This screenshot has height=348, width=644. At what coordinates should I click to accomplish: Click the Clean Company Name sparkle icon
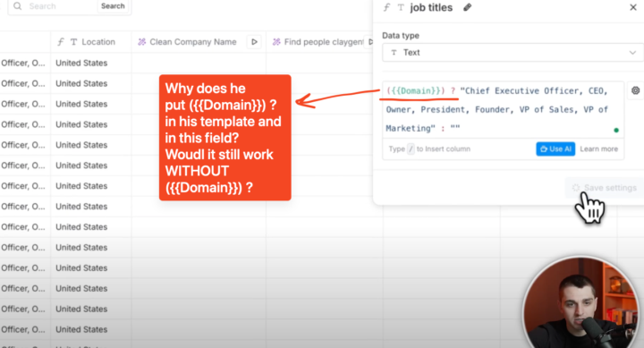[141, 42]
